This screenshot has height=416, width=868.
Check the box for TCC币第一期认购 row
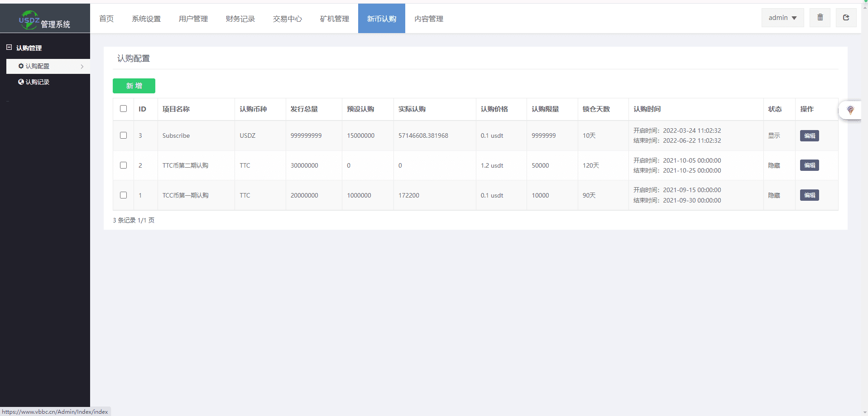123,195
